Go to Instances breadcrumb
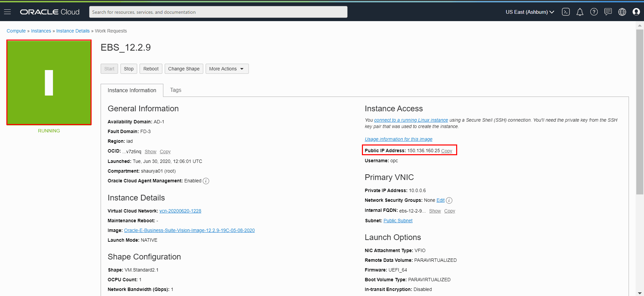 pos(41,31)
